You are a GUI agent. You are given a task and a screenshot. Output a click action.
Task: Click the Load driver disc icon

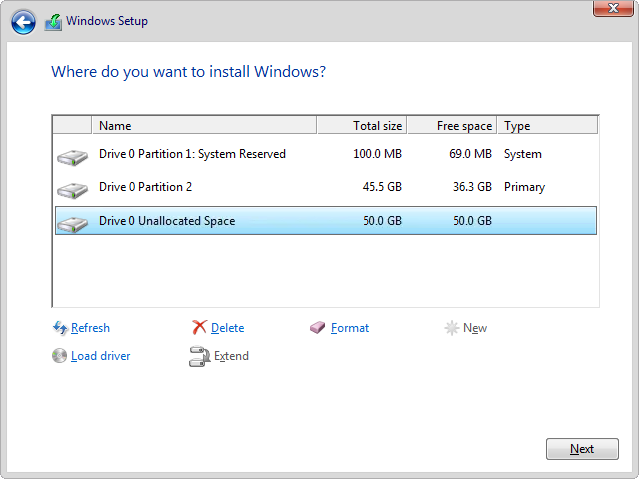tap(59, 356)
